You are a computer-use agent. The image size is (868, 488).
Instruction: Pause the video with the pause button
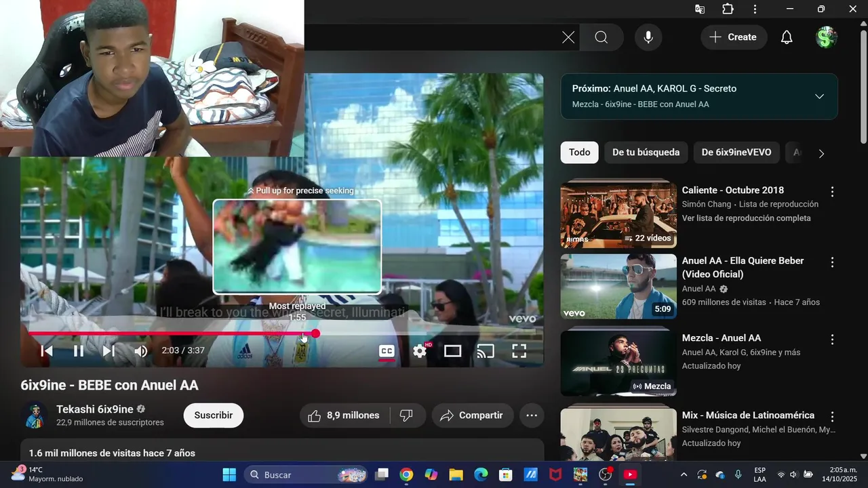[x=79, y=351]
